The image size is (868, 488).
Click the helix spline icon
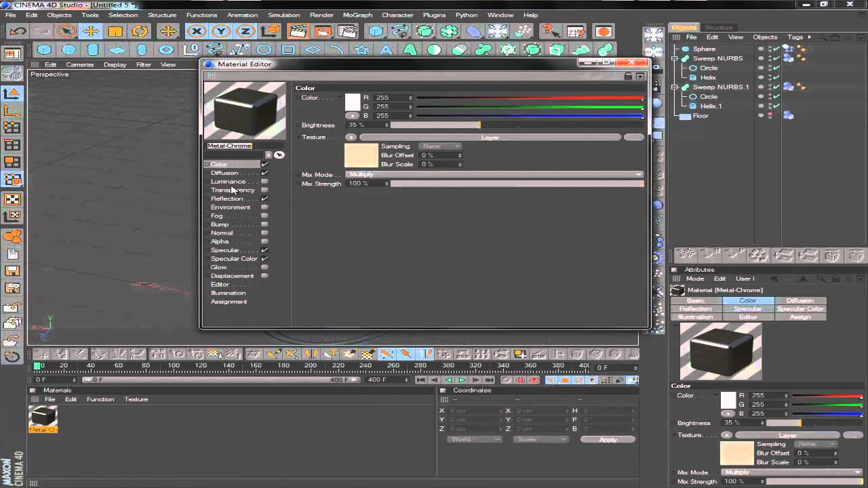pyautogui.click(x=215, y=49)
